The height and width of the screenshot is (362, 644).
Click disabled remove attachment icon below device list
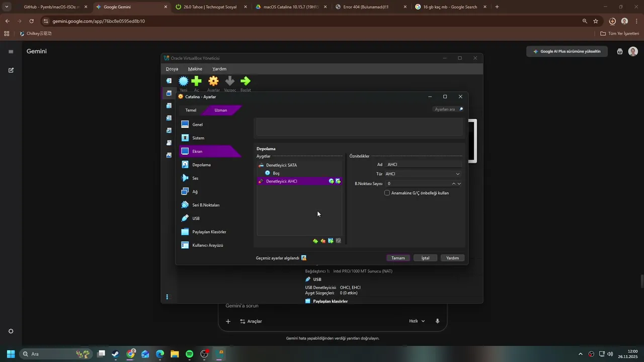(338, 241)
